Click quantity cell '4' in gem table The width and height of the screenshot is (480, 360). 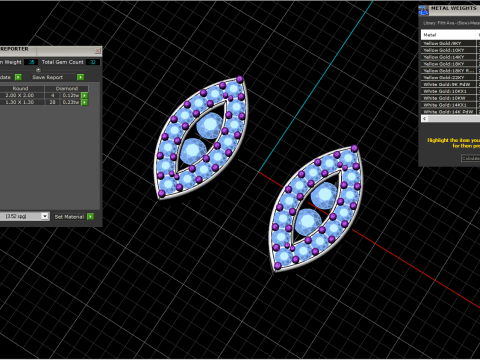click(52, 95)
